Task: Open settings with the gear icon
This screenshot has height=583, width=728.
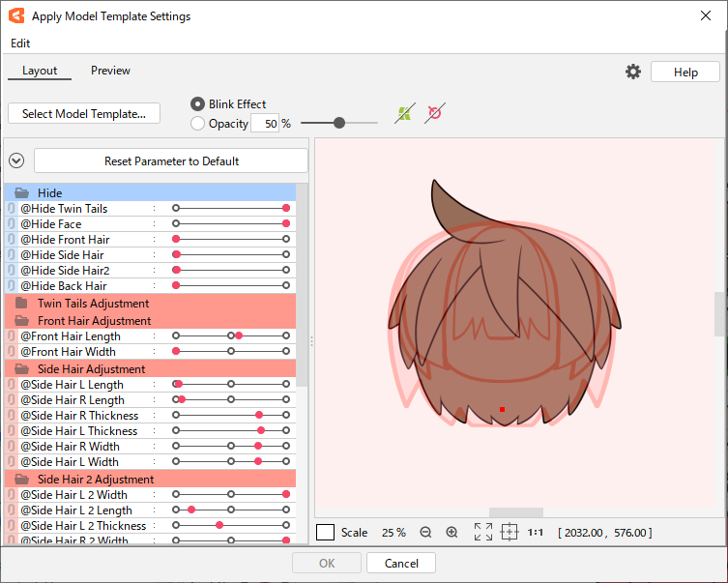Action: click(x=633, y=72)
